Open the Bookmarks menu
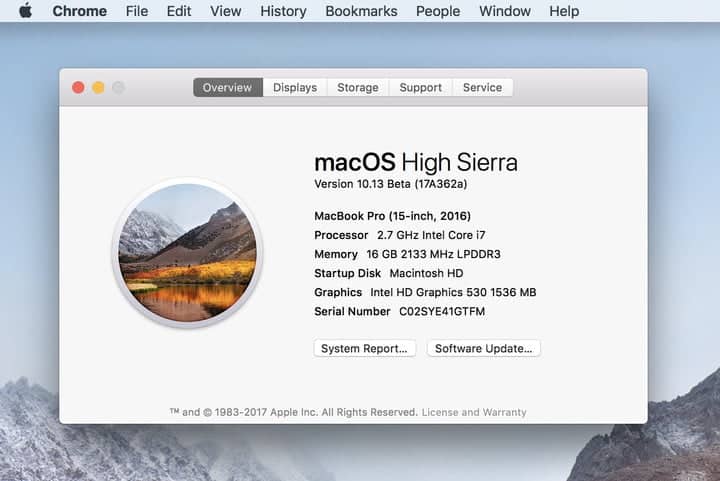 pos(361,11)
